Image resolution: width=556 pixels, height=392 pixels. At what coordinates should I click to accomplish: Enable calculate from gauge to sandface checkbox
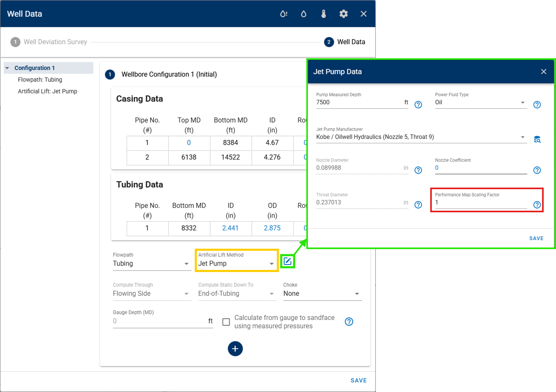(x=226, y=322)
